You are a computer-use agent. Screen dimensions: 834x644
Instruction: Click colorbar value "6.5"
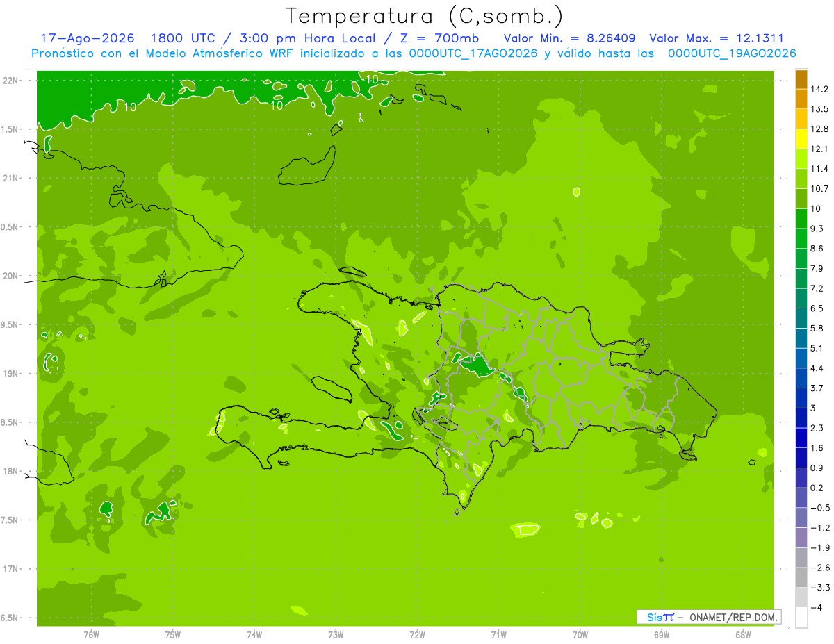pyautogui.click(x=817, y=308)
